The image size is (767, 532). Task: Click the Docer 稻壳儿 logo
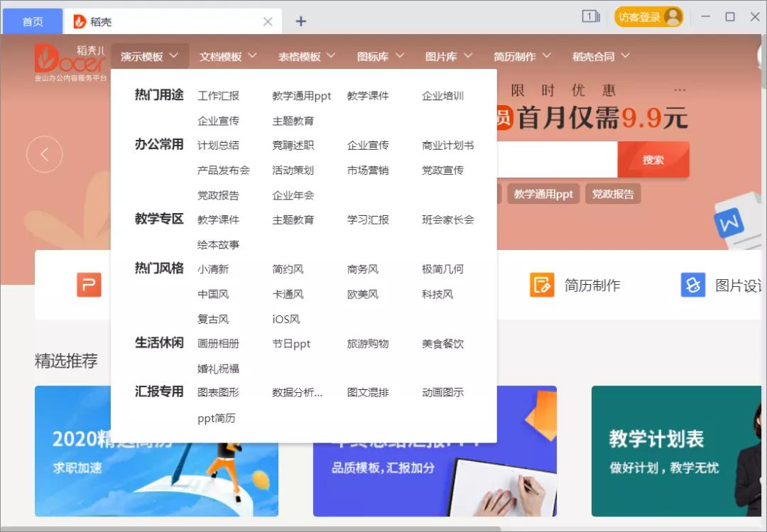click(69, 60)
